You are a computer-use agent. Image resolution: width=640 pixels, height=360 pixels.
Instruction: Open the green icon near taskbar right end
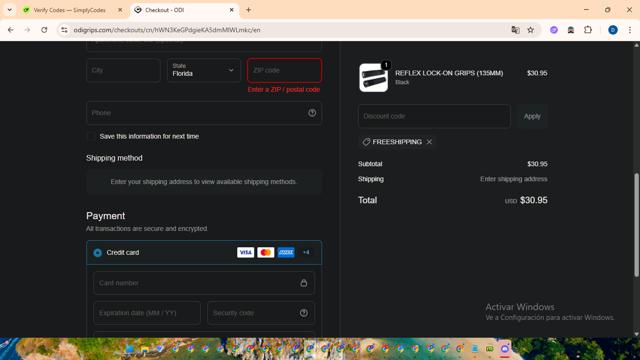click(x=489, y=349)
